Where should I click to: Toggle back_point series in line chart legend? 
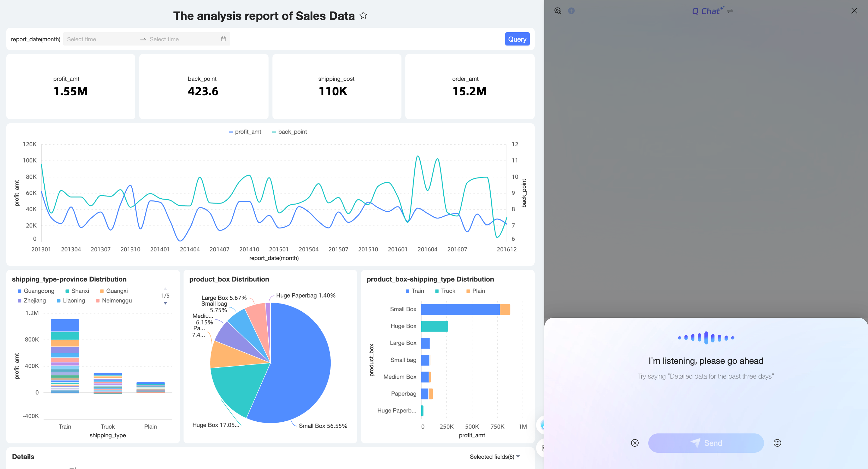tap(289, 132)
